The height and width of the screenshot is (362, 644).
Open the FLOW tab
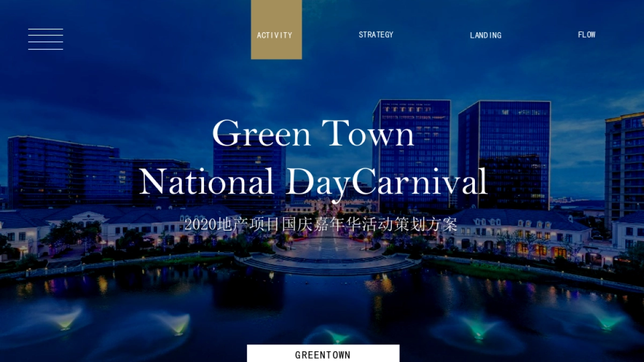tap(587, 35)
